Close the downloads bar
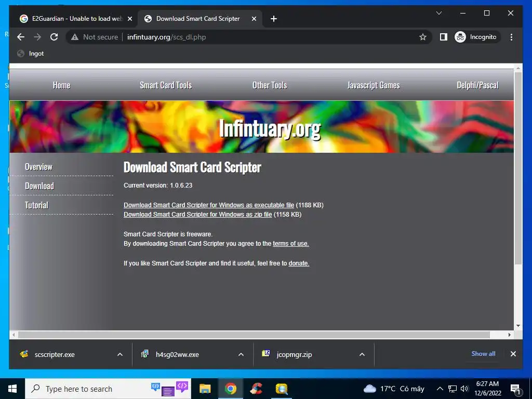Viewport: 532px width, 399px height. tap(513, 354)
